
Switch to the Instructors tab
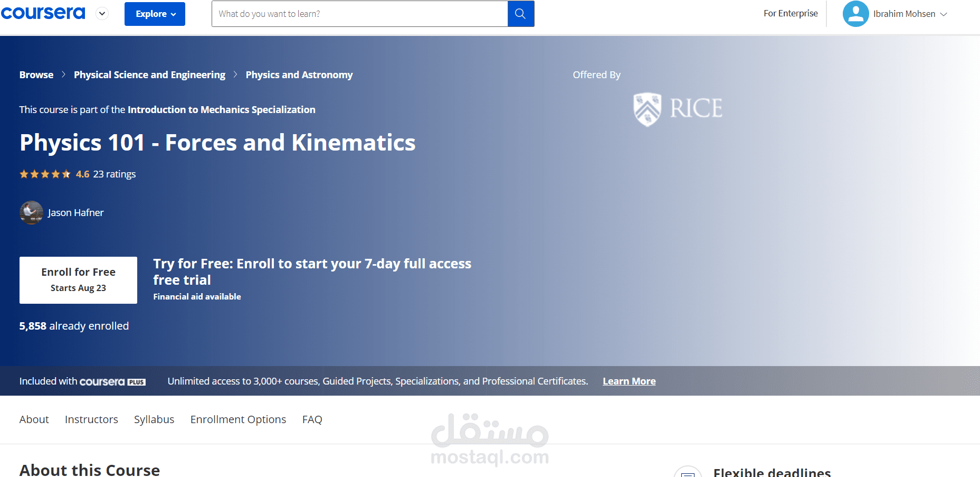(x=91, y=419)
